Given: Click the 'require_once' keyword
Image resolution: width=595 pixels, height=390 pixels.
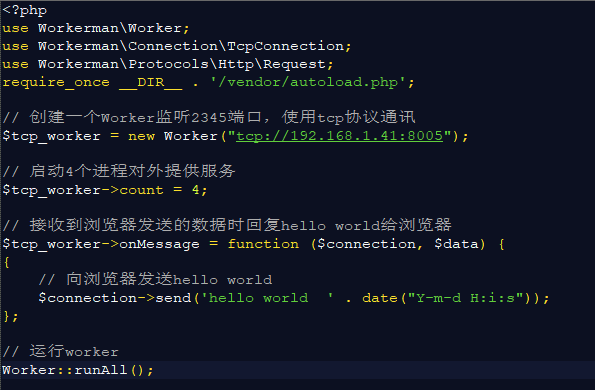Looking at the screenshot, I should [x=56, y=82].
